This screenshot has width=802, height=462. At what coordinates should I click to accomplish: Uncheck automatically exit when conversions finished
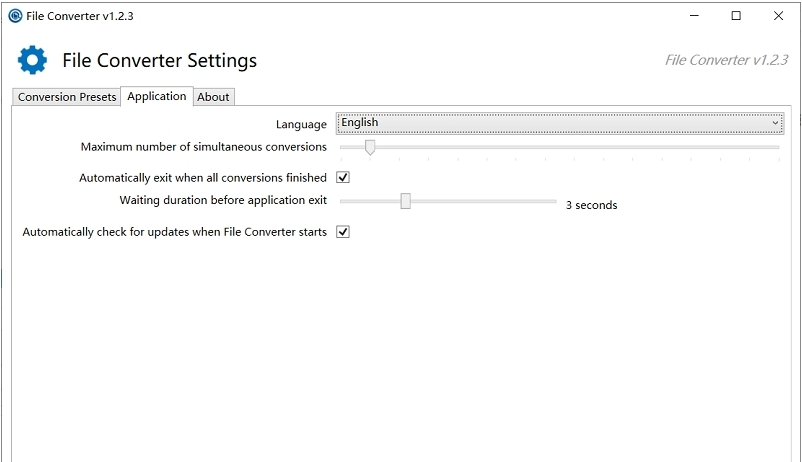click(343, 178)
